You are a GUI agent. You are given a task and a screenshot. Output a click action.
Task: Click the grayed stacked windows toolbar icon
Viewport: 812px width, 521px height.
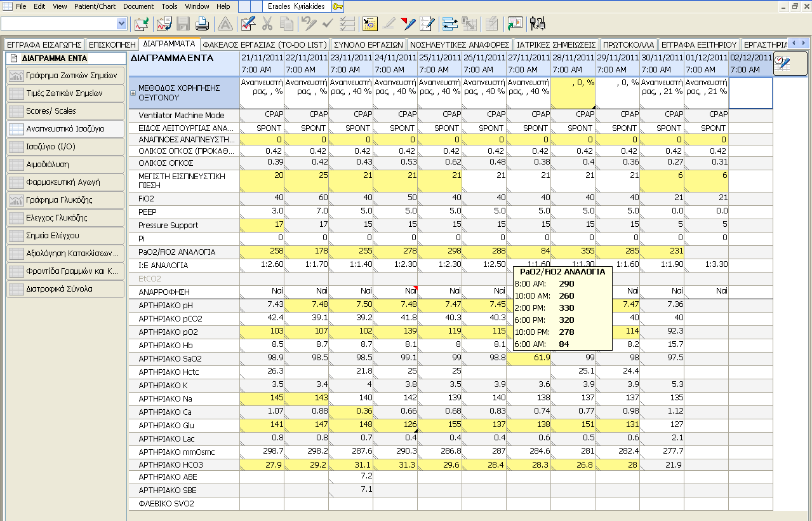coord(469,24)
